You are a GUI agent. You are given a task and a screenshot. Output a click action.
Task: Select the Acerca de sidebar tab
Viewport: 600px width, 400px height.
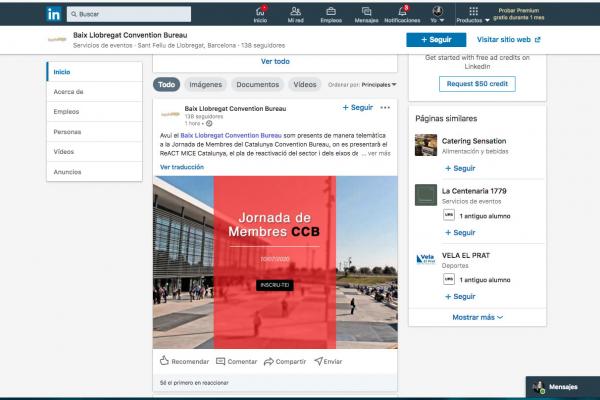68,91
